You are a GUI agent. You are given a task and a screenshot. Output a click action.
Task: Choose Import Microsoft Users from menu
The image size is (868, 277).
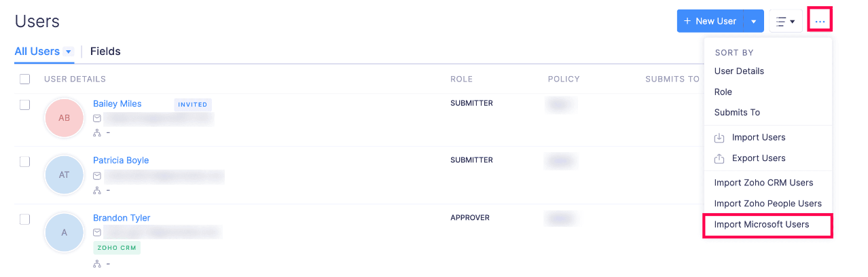click(761, 224)
